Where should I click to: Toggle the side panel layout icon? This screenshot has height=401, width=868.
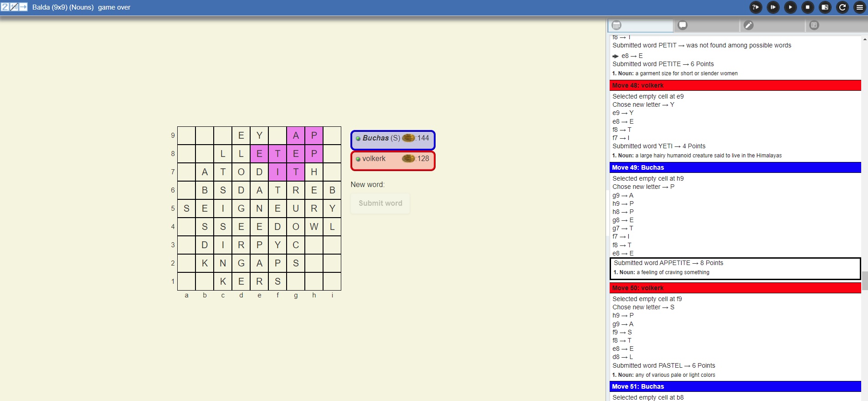[825, 7]
